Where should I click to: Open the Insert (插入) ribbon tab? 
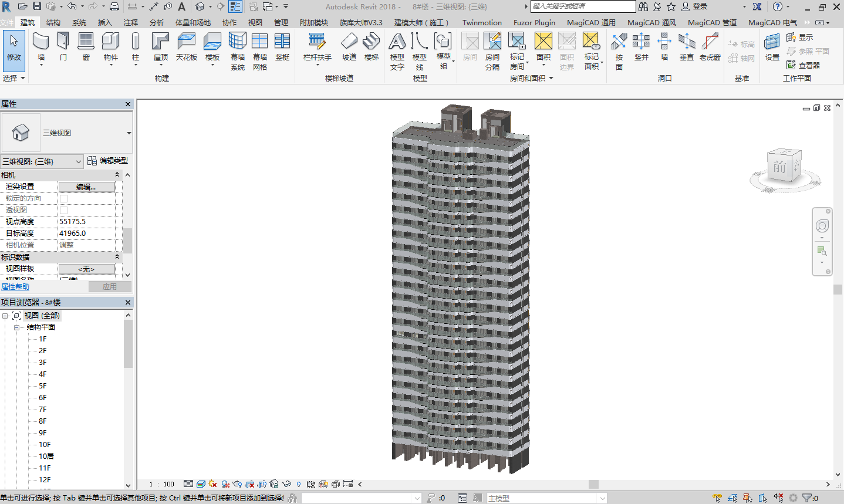104,22
